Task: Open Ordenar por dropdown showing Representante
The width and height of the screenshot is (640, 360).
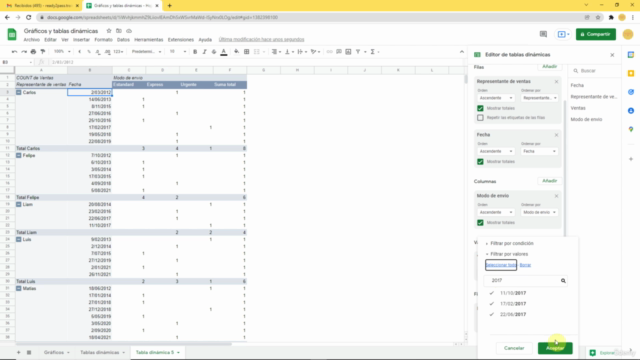Action: coord(539,98)
